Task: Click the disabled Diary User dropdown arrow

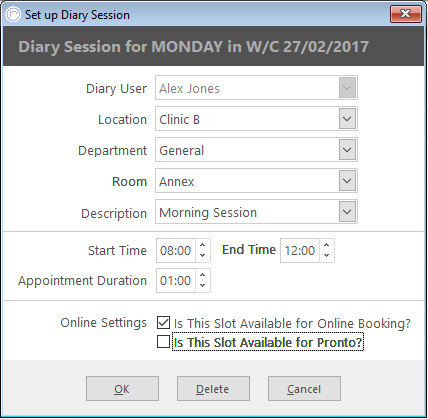Action: [347, 88]
